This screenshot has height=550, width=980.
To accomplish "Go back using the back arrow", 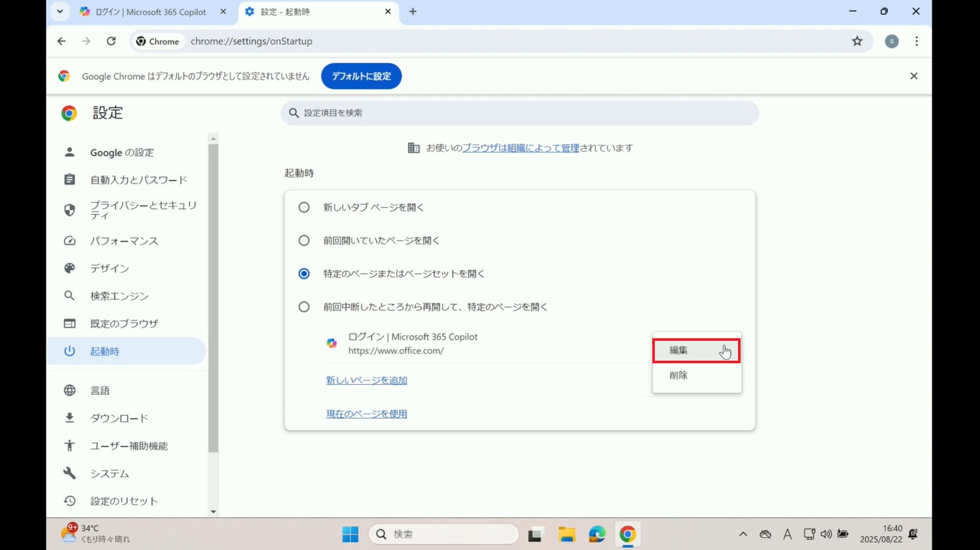I will pyautogui.click(x=61, y=41).
